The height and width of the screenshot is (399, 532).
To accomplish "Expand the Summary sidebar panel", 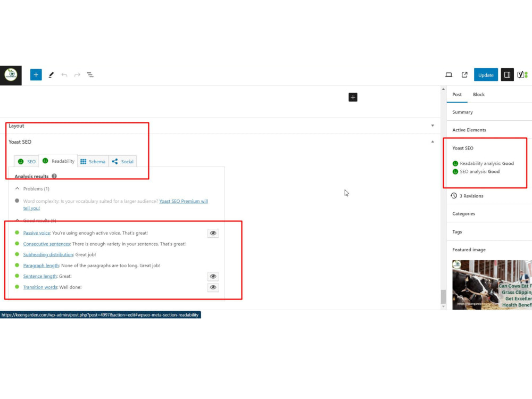I will 489,112.
